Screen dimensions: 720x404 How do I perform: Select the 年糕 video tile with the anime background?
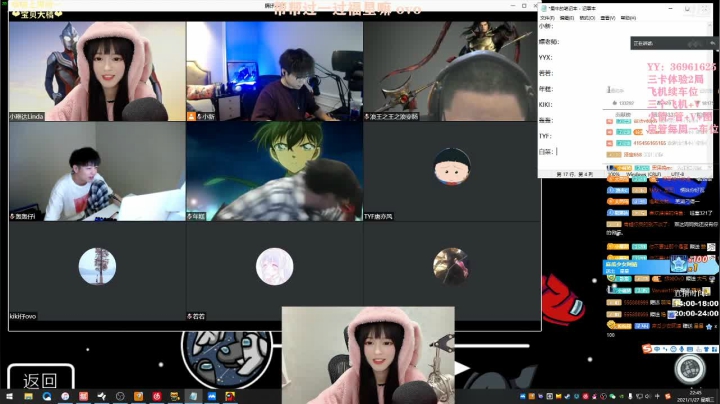(x=275, y=171)
